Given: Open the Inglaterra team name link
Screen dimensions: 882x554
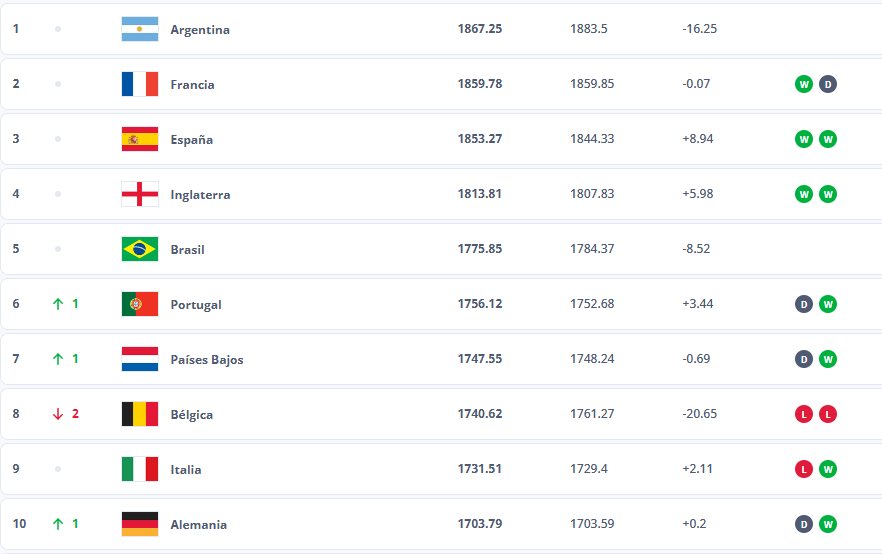Looking at the screenshot, I should click(200, 195).
